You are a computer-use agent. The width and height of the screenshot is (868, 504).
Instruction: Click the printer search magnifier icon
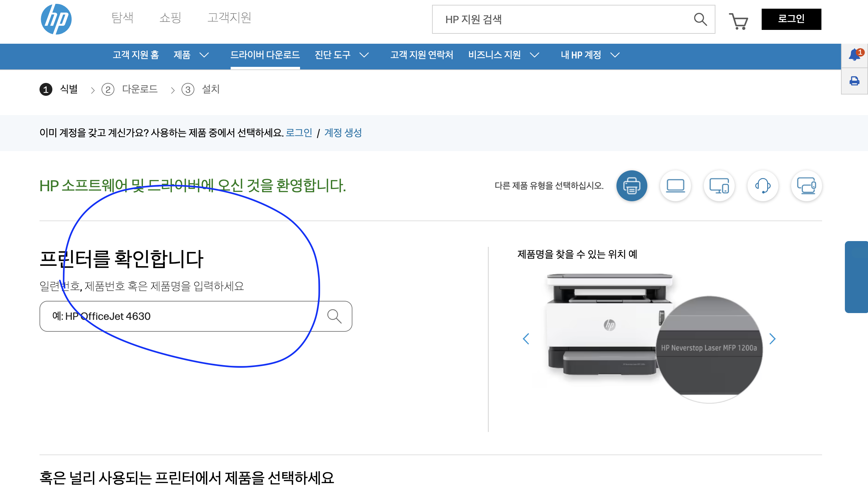[334, 316]
